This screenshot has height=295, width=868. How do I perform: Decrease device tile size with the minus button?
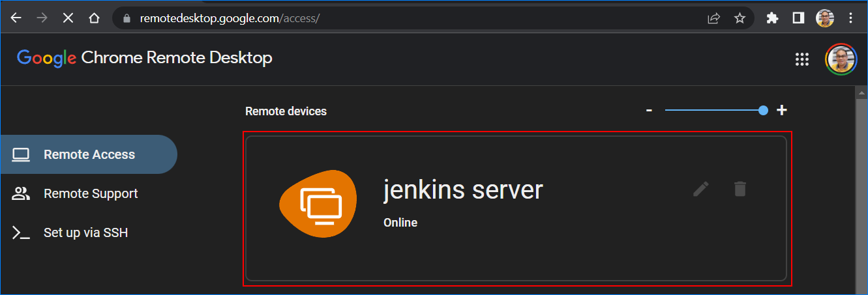pyautogui.click(x=649, y=111)
